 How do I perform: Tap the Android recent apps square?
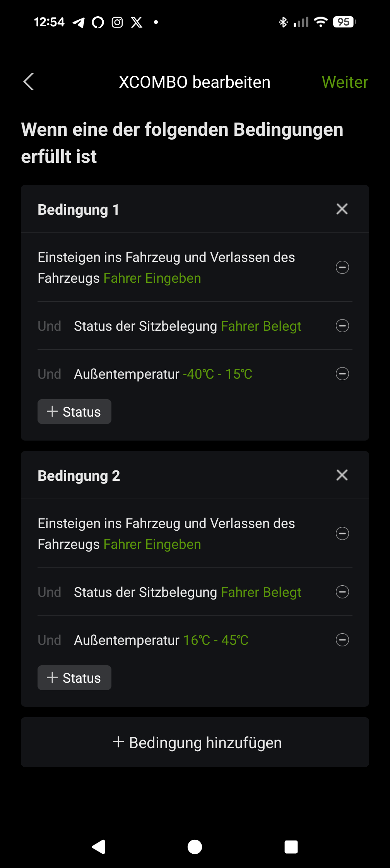tap(291, 847)
